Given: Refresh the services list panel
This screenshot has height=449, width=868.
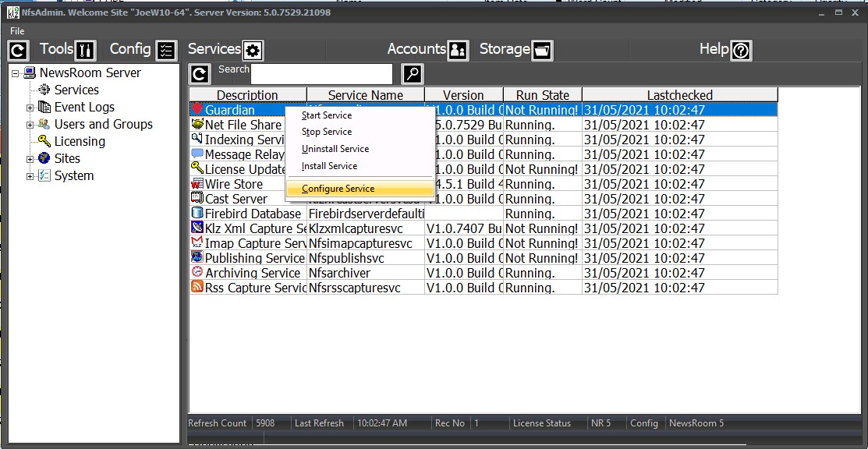Looking at the screenshot, I should (200, 73).
